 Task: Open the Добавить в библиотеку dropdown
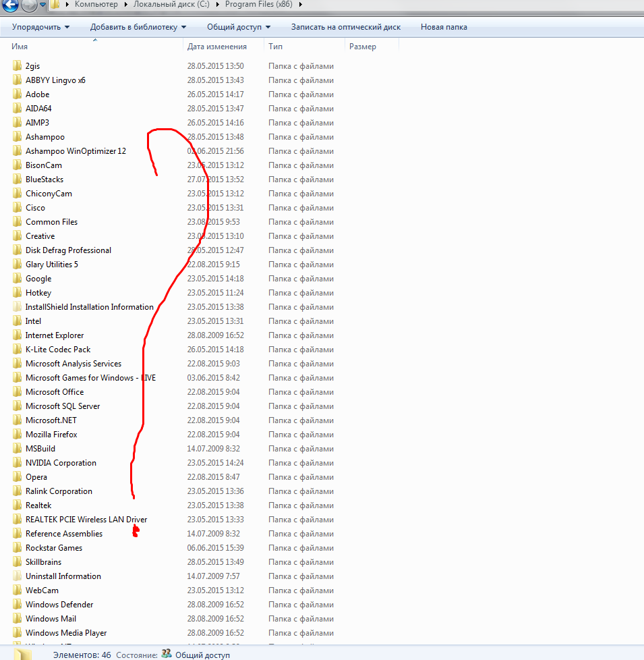coord(138,27)
